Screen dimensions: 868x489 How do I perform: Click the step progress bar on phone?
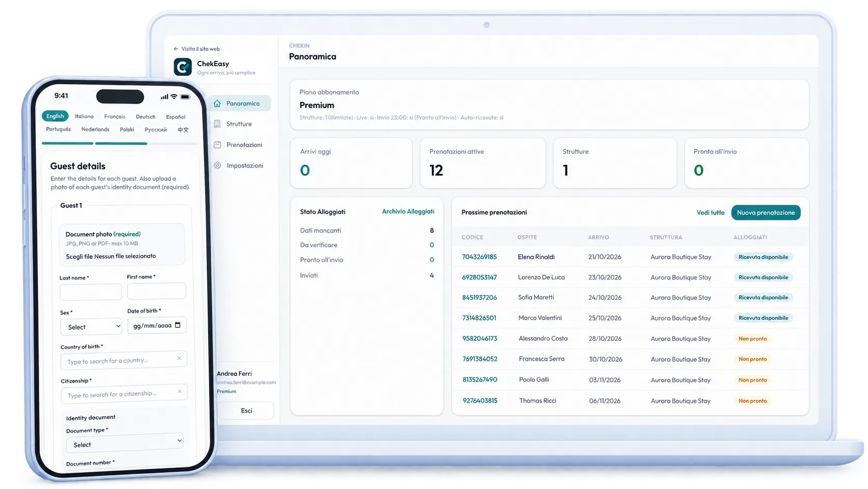120,143
